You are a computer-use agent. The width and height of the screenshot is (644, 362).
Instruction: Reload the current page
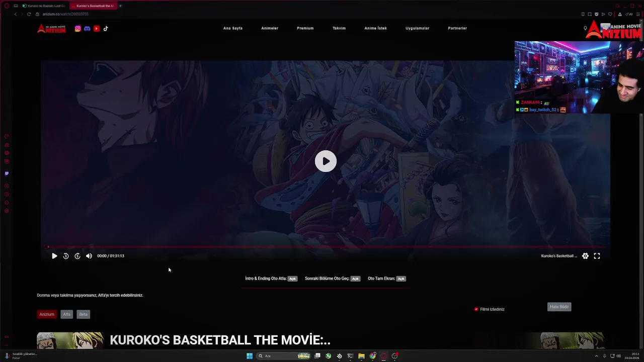pos(29,14)
